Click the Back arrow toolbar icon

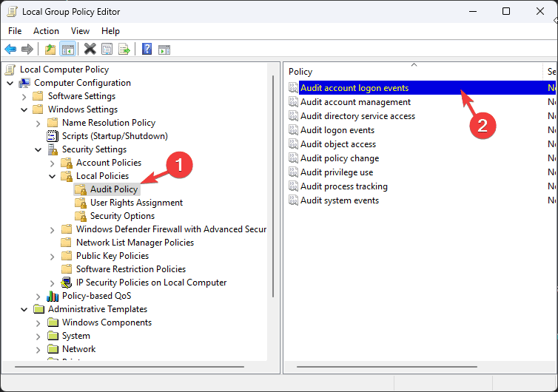tap(10, 49)
